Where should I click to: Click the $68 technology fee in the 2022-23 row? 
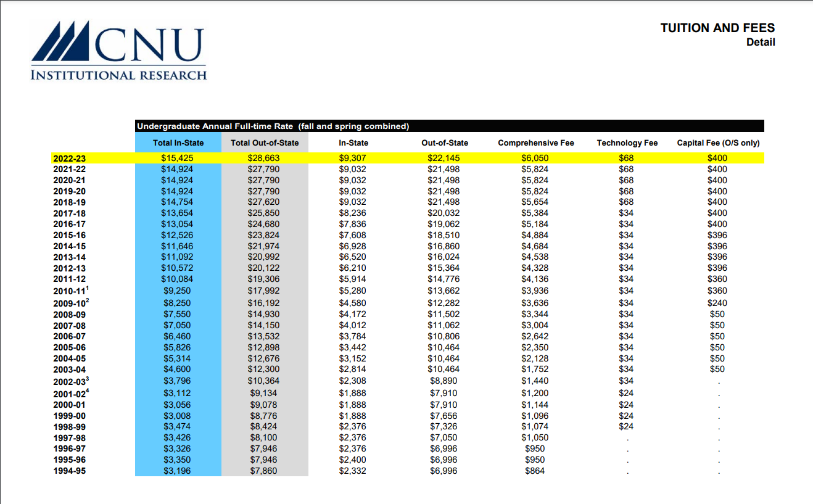tap(626, 158)
